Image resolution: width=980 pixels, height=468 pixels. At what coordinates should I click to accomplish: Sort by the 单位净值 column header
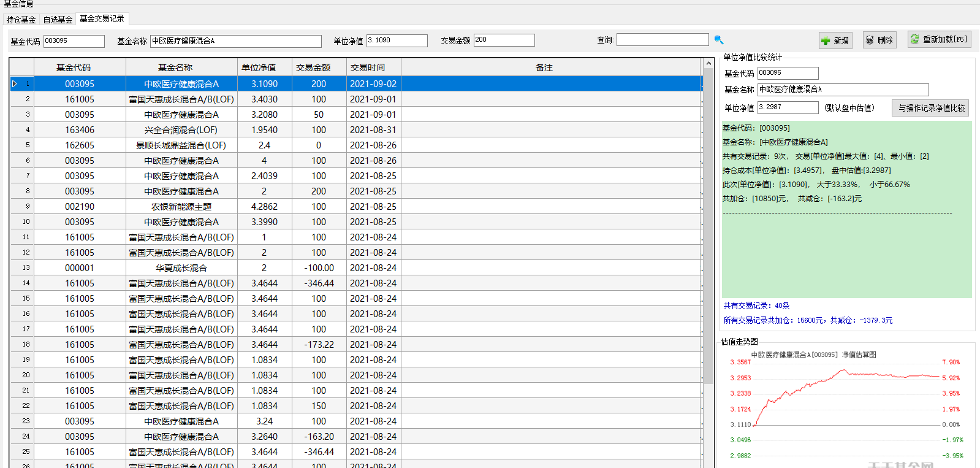point(258,67)
